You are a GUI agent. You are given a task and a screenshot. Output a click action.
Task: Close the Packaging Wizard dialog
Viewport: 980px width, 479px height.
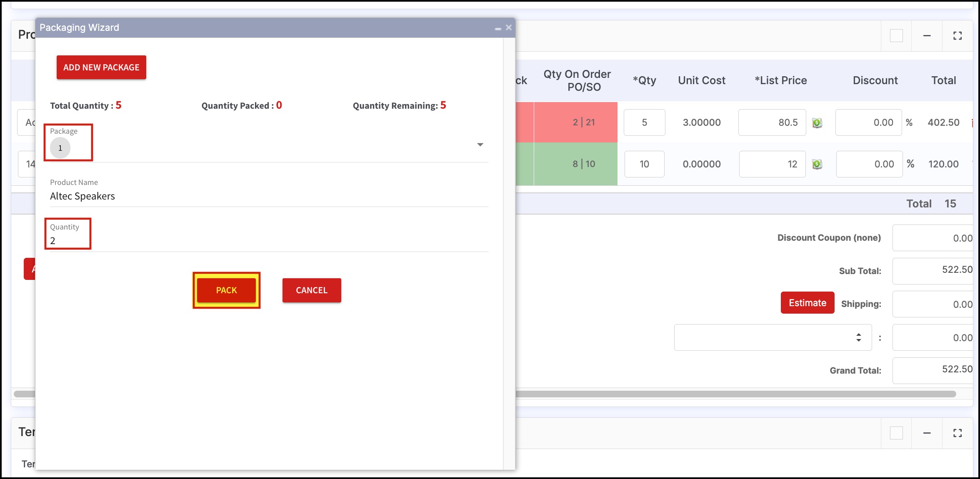click(x=509, y=27)
